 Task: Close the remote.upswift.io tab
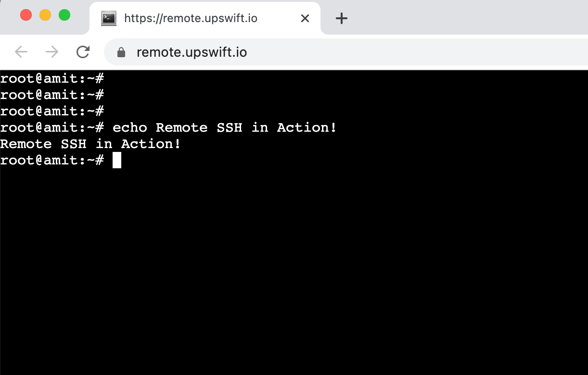coord(305,19)
